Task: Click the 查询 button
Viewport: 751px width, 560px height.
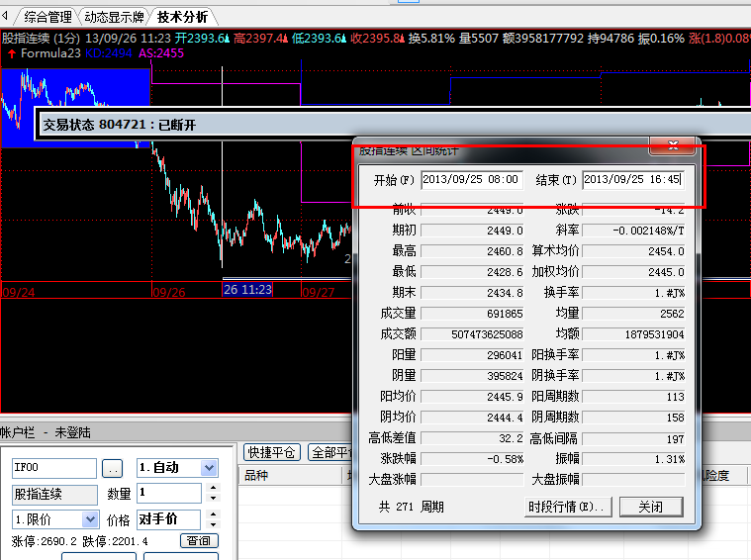Action: click(x=199, y=541)
